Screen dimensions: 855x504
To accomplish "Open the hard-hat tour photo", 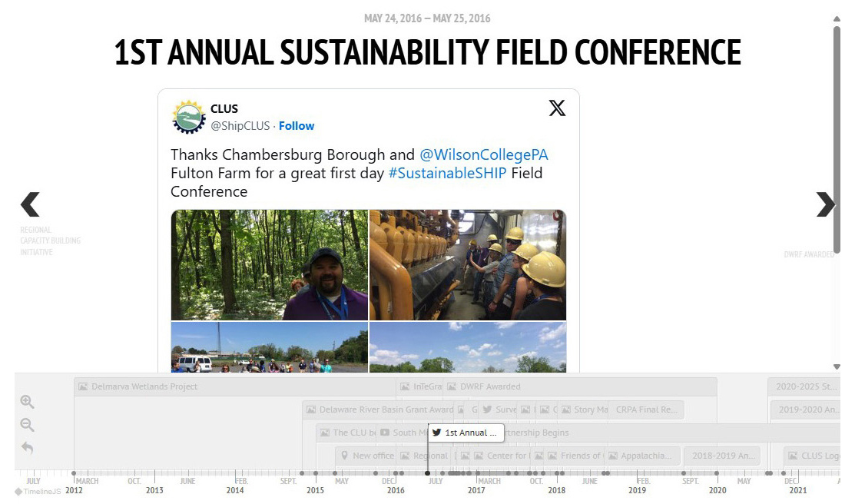I will click(x=468, y=265).
